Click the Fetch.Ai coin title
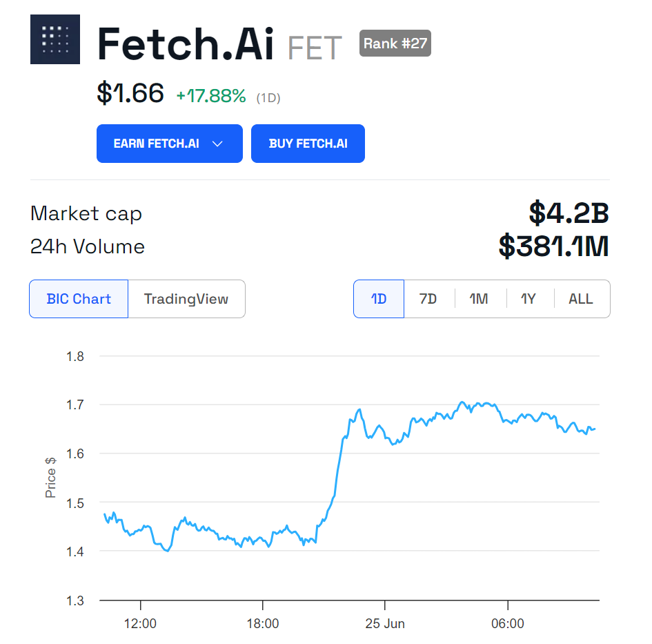The height and width of the screenshot is (644, 652). [x=186, y=44]
